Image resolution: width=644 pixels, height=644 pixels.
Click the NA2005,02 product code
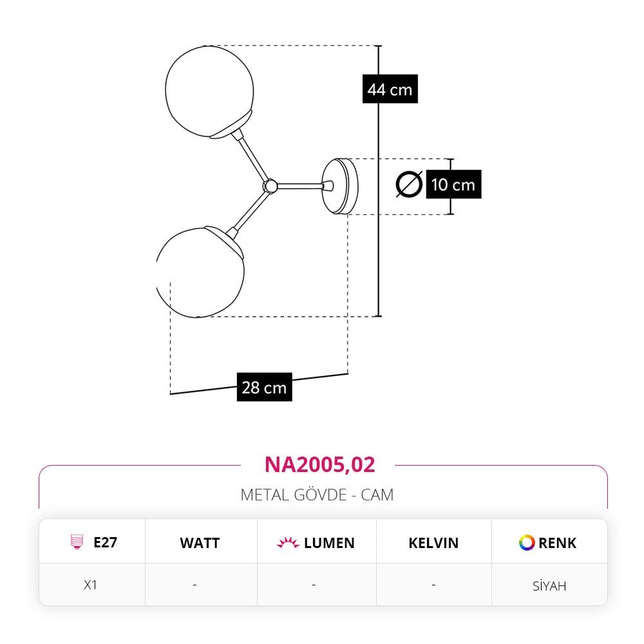319,464
